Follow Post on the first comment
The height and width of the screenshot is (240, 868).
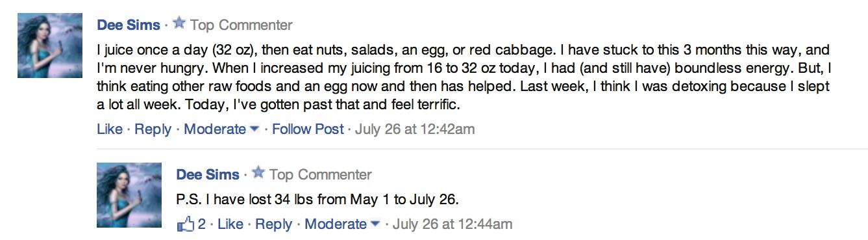click(308, 129)
